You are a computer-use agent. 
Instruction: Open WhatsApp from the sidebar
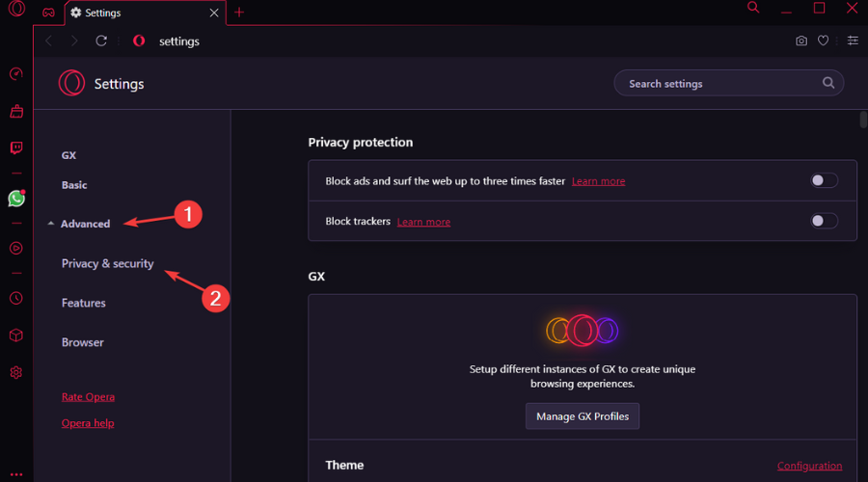16,199
